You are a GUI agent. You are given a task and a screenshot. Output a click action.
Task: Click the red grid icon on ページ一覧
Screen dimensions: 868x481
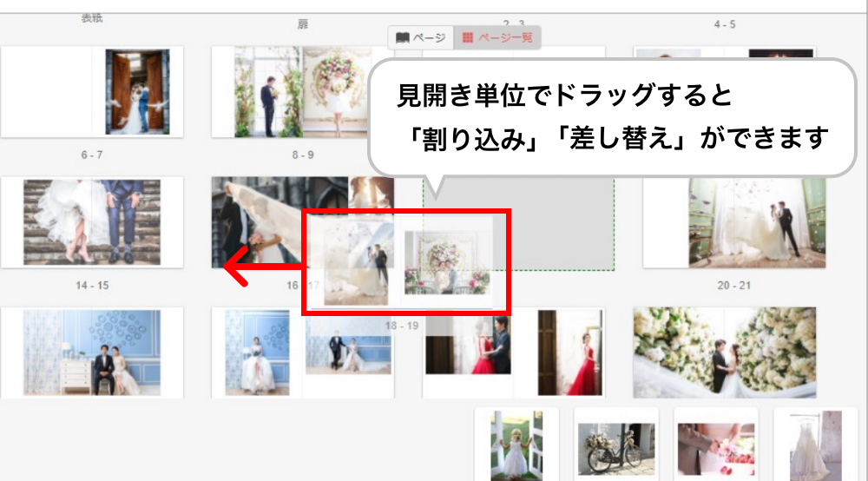(x=467, y=37)
